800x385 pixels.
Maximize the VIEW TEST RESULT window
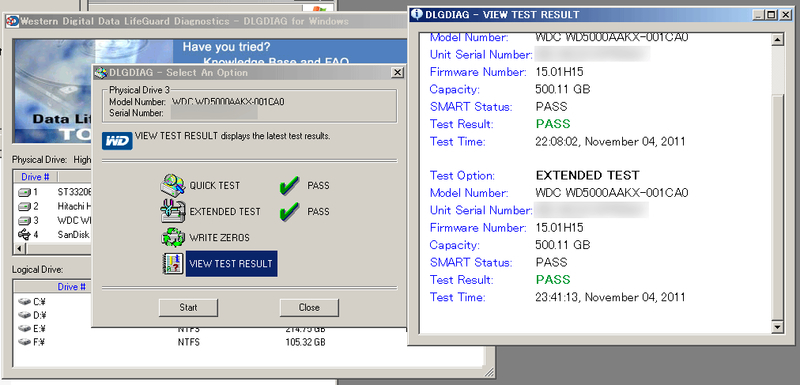771,15
